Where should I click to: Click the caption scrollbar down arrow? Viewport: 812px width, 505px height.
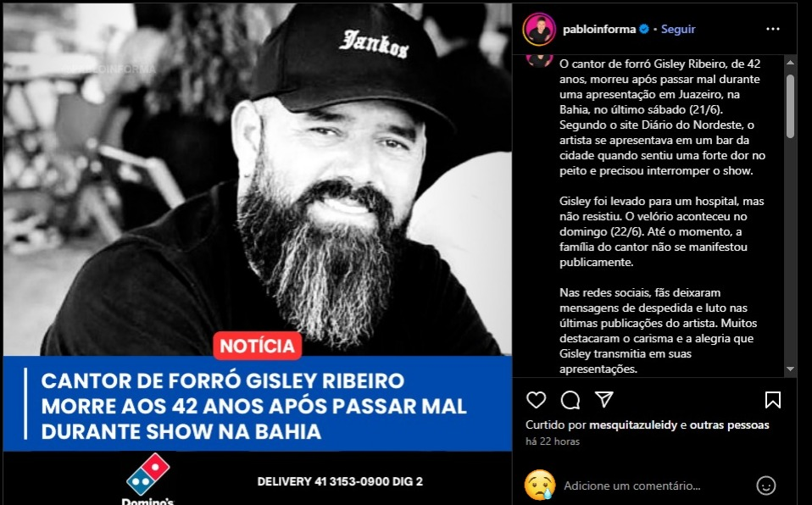(790, 369)
